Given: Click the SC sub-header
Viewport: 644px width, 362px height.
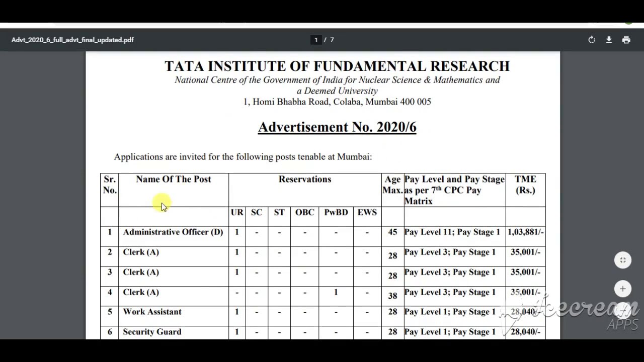Looking at the screenshot, I should pos(257,212).
